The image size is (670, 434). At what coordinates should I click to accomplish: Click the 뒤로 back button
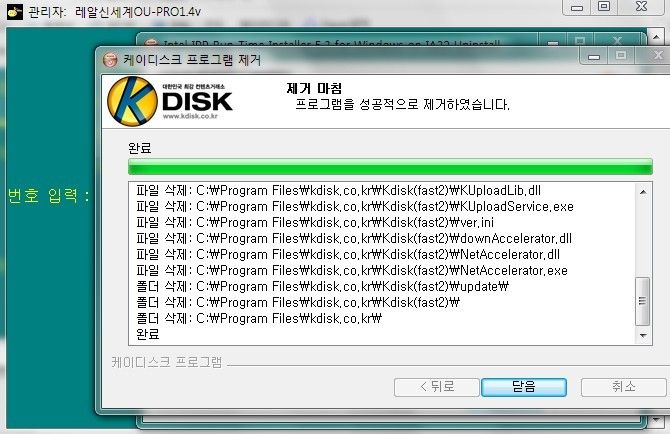click(437, 387)
